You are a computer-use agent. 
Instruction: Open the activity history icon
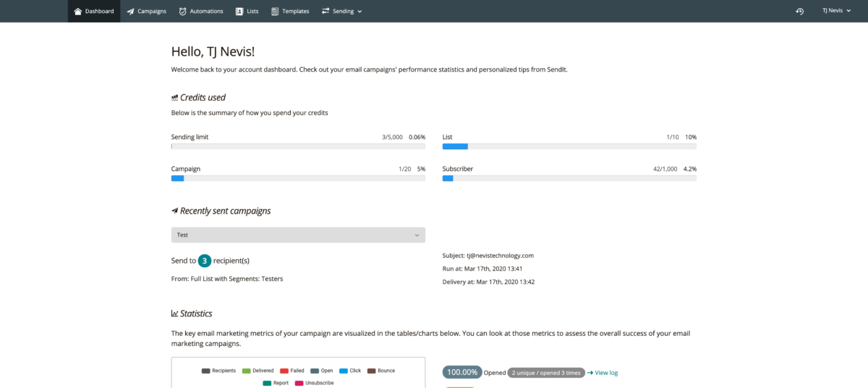coord(799,12)
